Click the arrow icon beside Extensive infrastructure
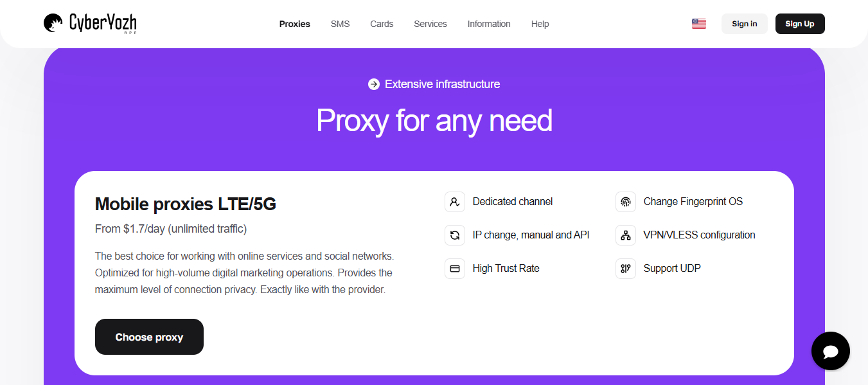 click(374, 84)
